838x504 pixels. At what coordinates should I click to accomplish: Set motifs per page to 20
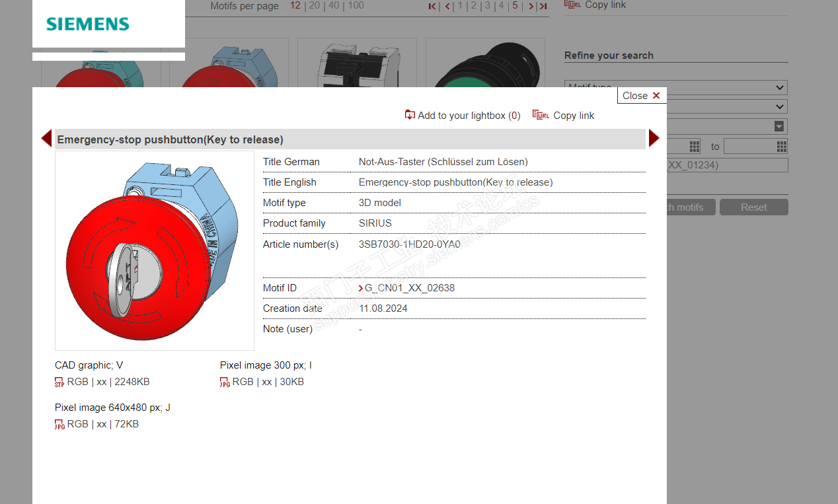314,6
